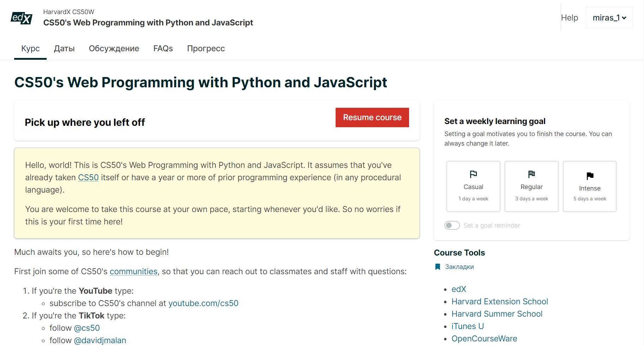Viewport: 644px width, 346px height.
Task: Click the Intense goal flag icon
Action: [590, 176]
